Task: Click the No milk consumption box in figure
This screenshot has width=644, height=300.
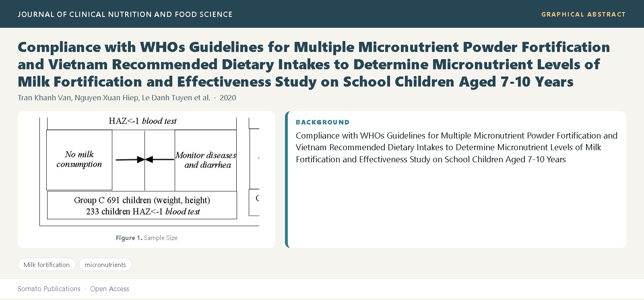Action: tap(79, 159)
